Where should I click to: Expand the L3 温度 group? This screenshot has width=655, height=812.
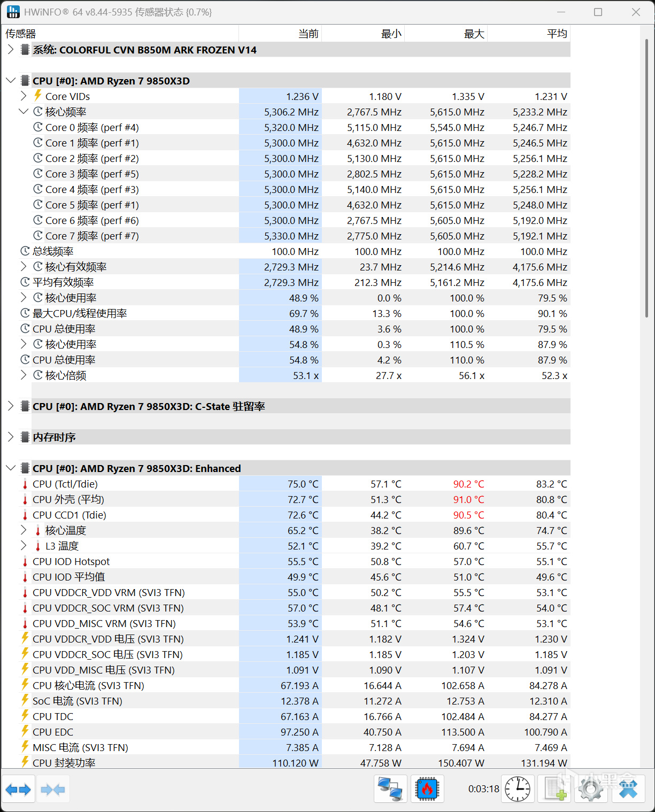(x=24, y=545)
